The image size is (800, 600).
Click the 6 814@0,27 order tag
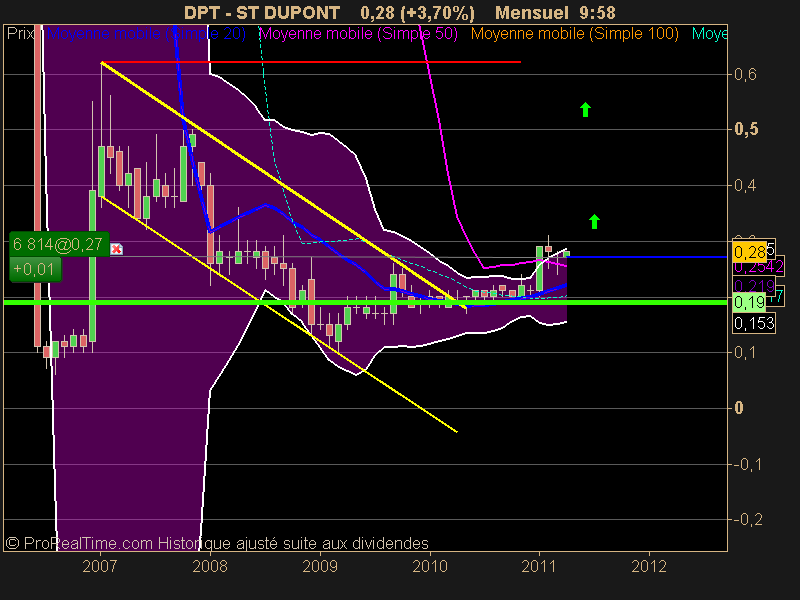[x=59, y=244]
